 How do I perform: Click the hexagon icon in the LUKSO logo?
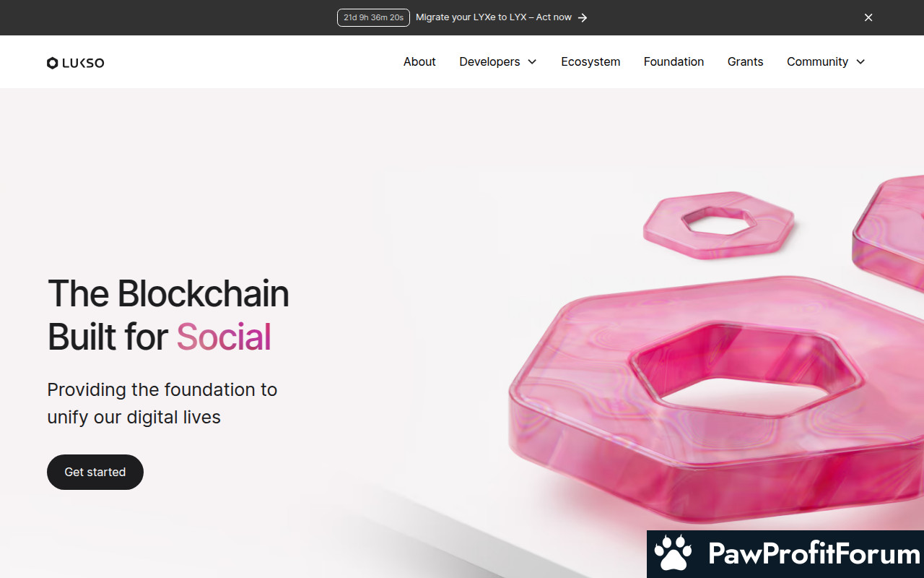pos(52,63)
